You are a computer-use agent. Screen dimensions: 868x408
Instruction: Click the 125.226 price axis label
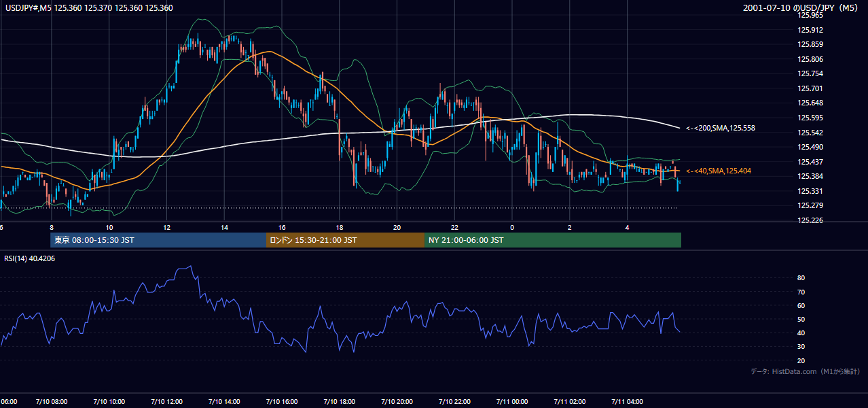pyautogui.click(x=812, y=220)
